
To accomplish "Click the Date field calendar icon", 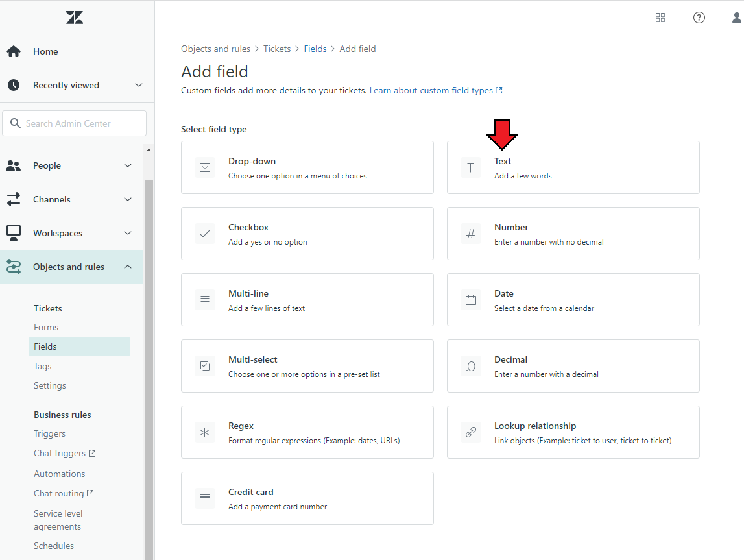I will (x=471, y=300).
